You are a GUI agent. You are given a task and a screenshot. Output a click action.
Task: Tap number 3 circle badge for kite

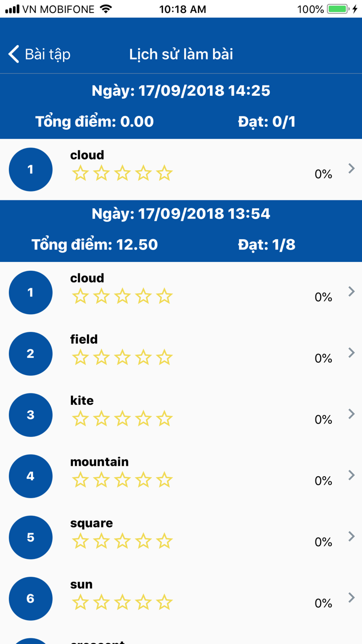point(31,415)
